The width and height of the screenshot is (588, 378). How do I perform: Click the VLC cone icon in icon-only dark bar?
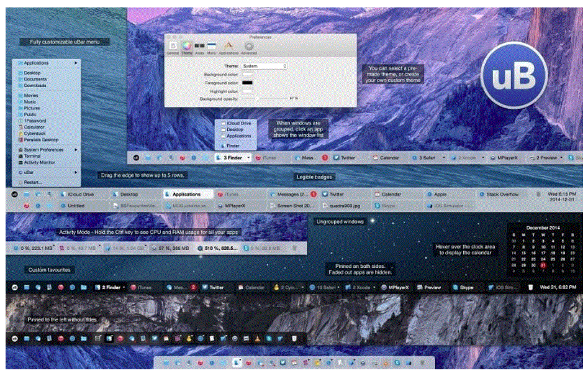257,339
